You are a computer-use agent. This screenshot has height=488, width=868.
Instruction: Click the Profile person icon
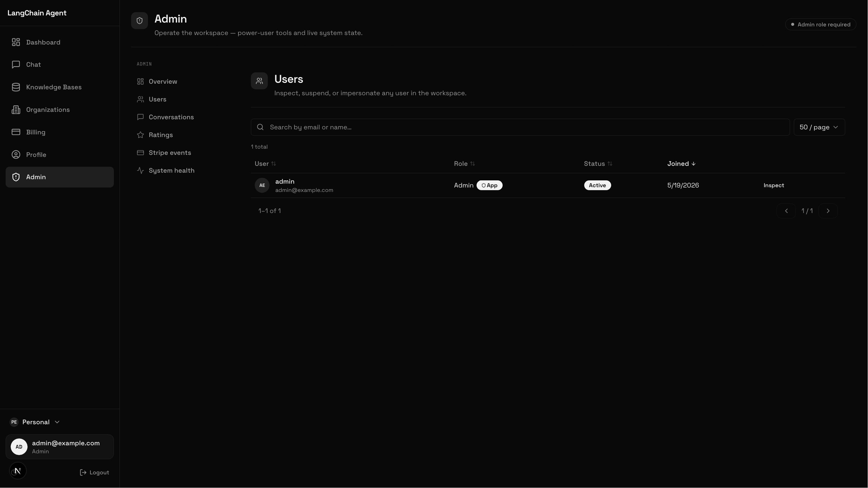[x=16, y=155]
